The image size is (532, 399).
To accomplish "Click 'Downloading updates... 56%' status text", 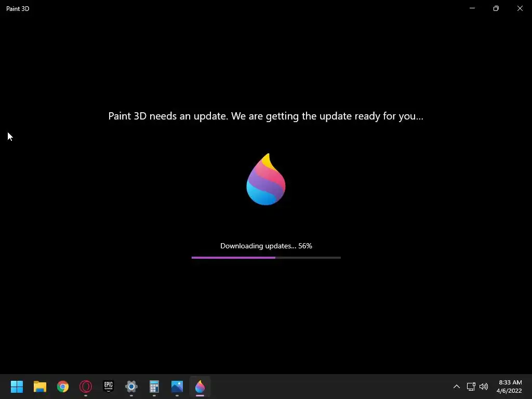I will point(266,246).
